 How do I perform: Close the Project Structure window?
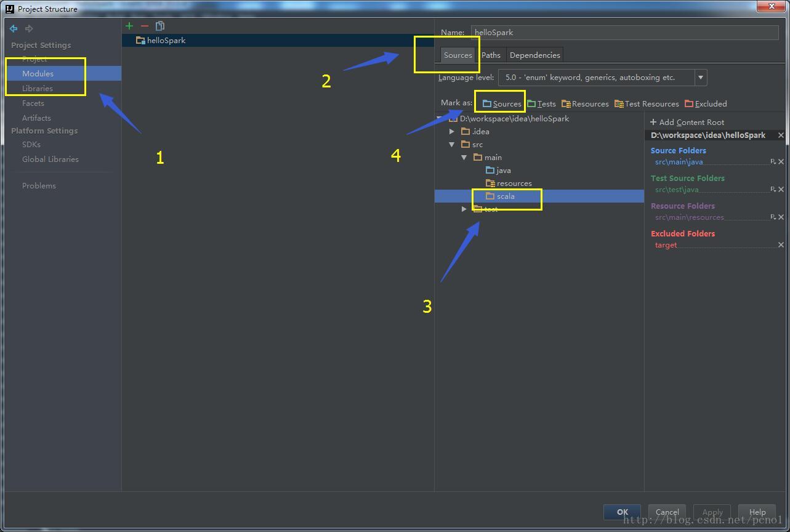coord(772,6)
